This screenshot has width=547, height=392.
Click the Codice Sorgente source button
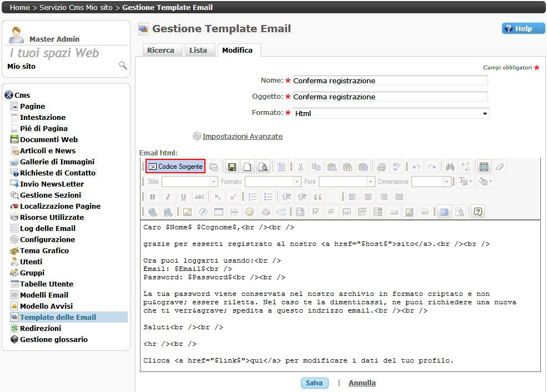click(x=175, y=167)
